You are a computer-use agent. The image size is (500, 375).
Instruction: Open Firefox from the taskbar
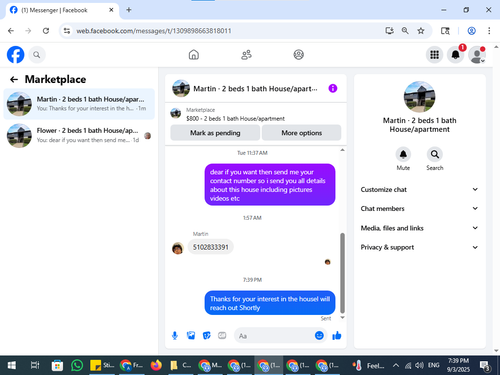pos(156,366)
